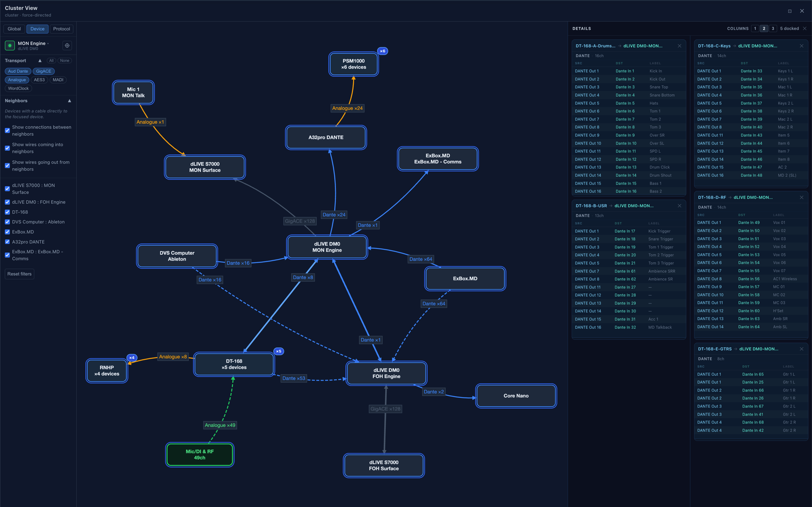The image size is (812, 507).
Task: Select the Mic 1 MON Talk node
Action: (133, 93)
